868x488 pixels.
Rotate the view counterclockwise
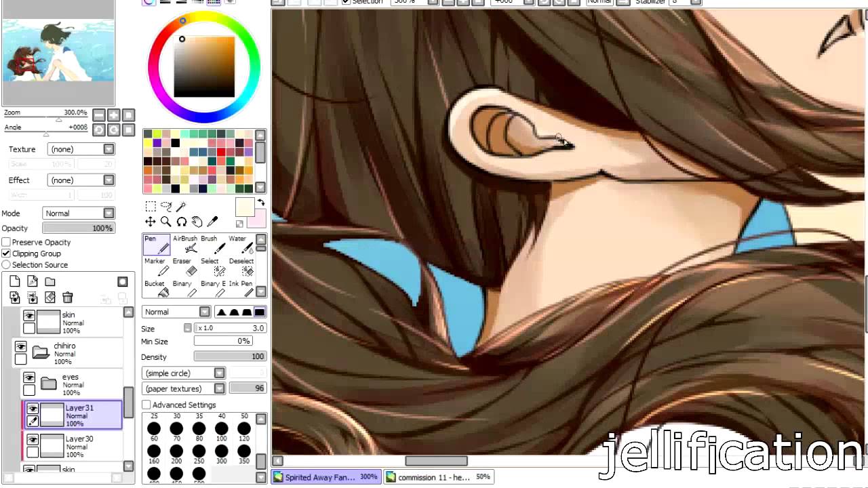point(99,130)
